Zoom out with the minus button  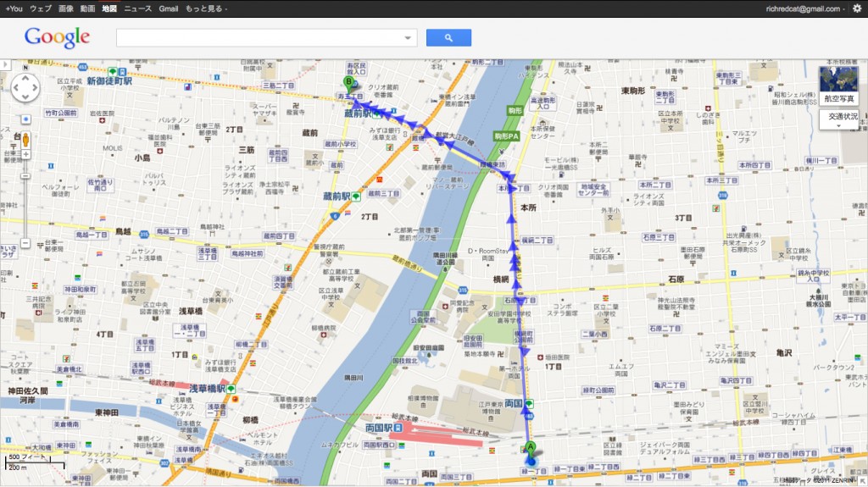click(25, 243)
